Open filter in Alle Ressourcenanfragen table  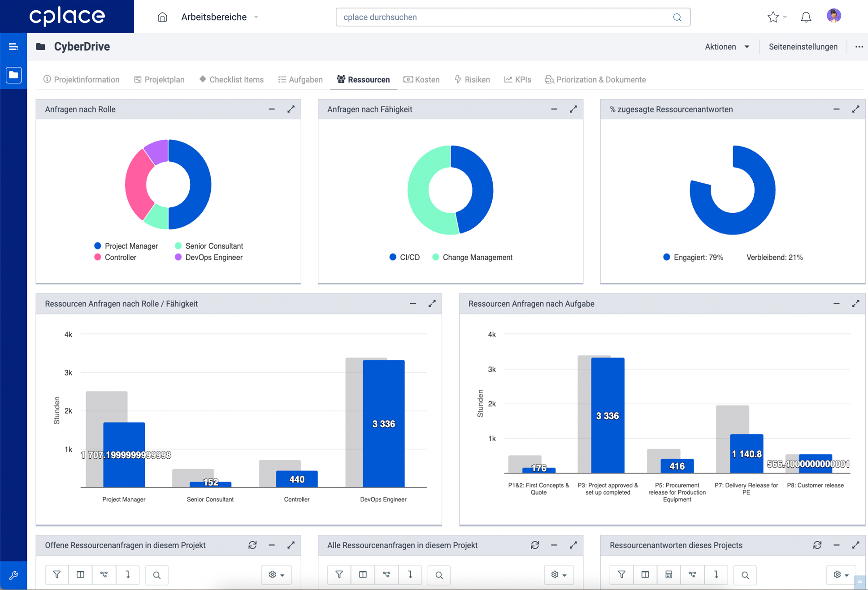coord(339,575)
